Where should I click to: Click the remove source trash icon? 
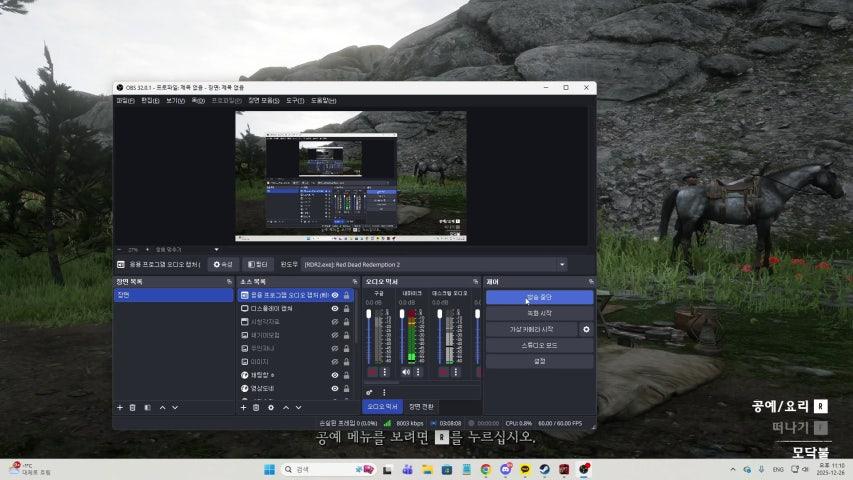coord(256,407)
